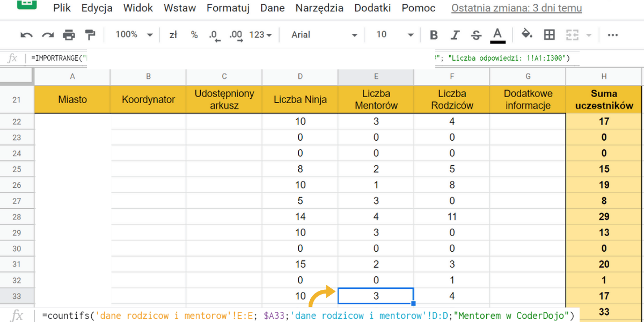
Task: Open the font size 10 dropdown
Action: coord(394,35)
